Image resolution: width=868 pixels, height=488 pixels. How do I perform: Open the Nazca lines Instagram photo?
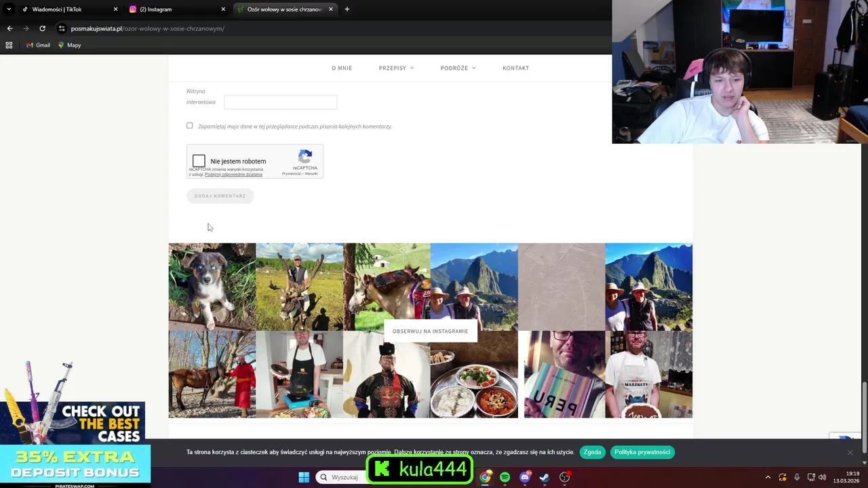click(561, 287)
